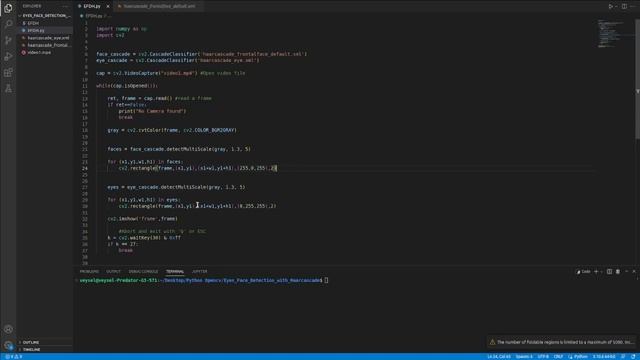Select the Python interpreter version in status bar
640x360 pixels.
tap(604, 357)
